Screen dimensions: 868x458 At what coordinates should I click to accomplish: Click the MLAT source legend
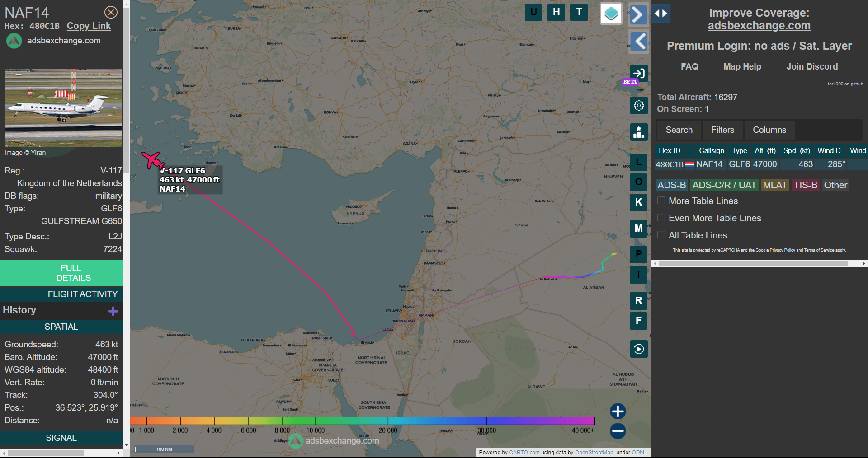coord(775,185)
